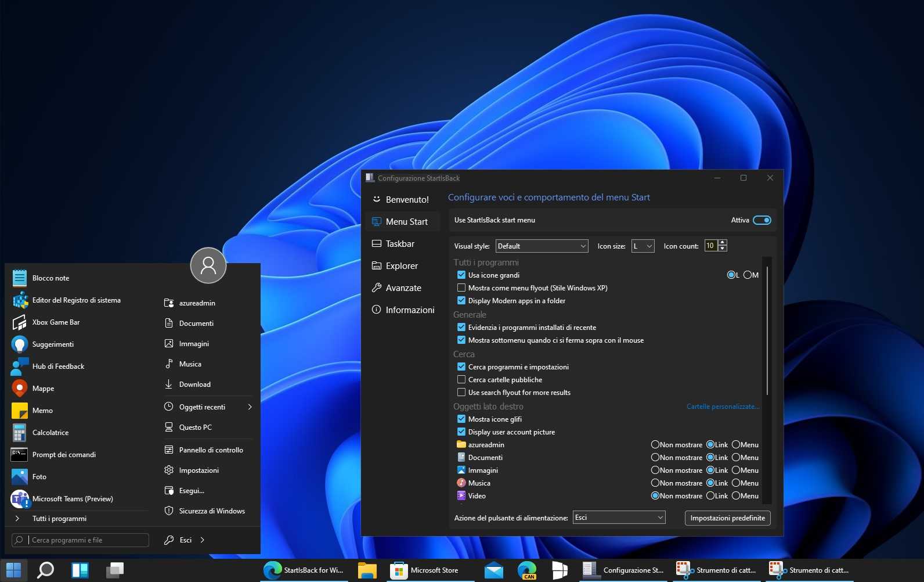This screenshot has height=582, width=924.
Task: Open the Avanzate settings section
Action: coord(401,288)
